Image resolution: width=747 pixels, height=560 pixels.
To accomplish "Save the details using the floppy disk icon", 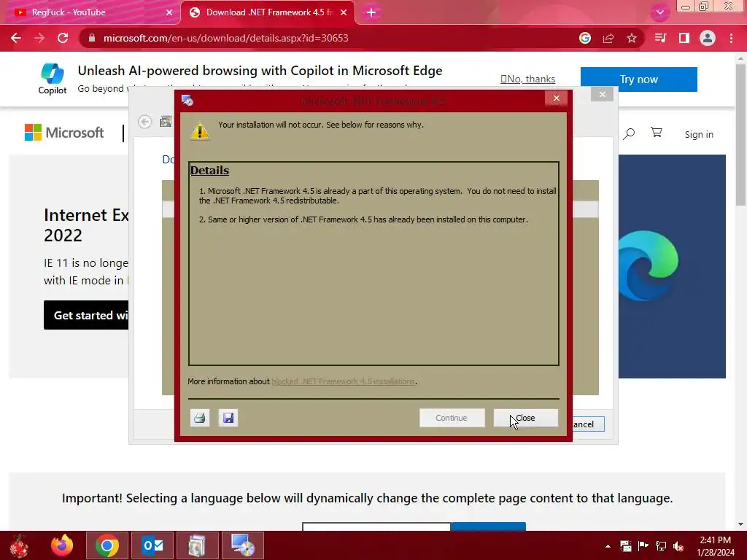I will pos(228,418).
